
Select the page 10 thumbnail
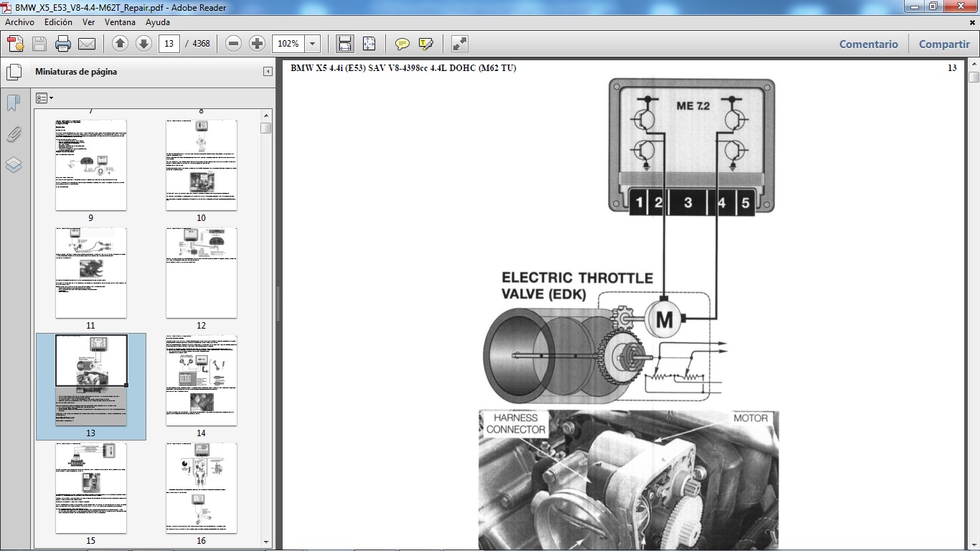point(201,166)
